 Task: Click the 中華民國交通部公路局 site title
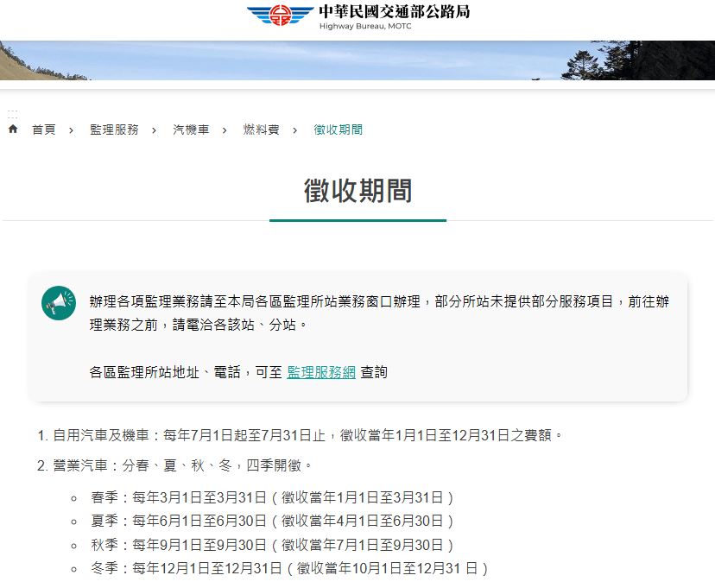(394, 12)
